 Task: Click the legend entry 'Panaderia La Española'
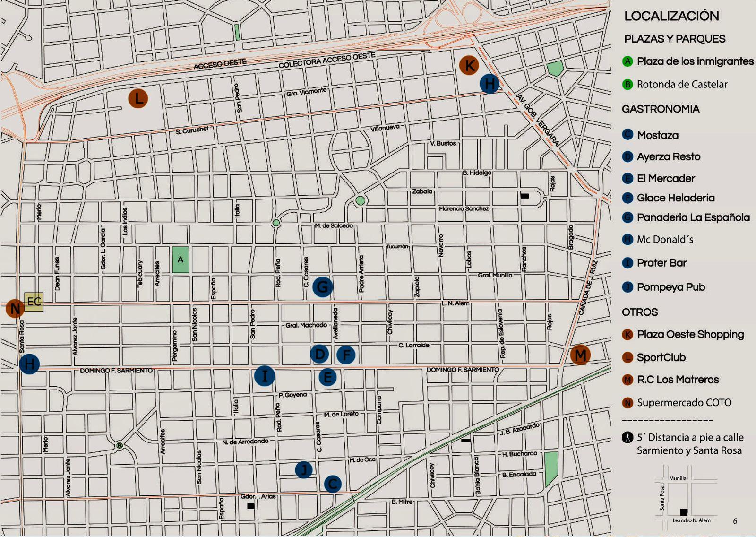point(693,217)
